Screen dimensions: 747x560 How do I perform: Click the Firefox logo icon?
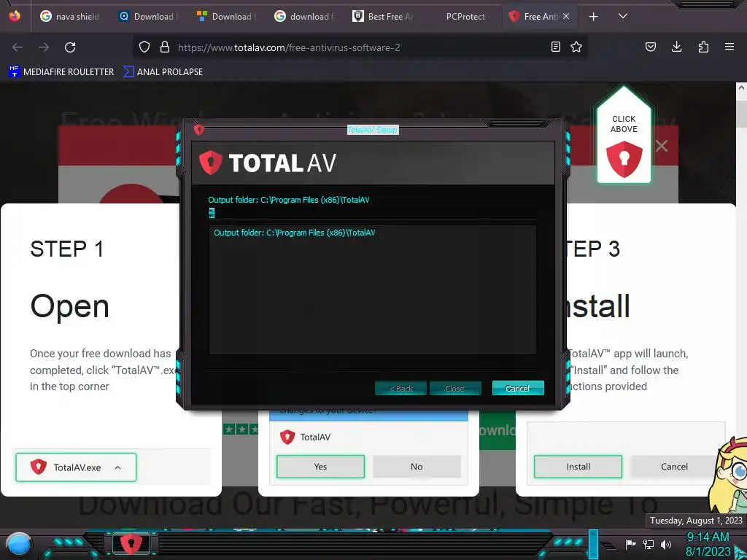coord(15,16)
